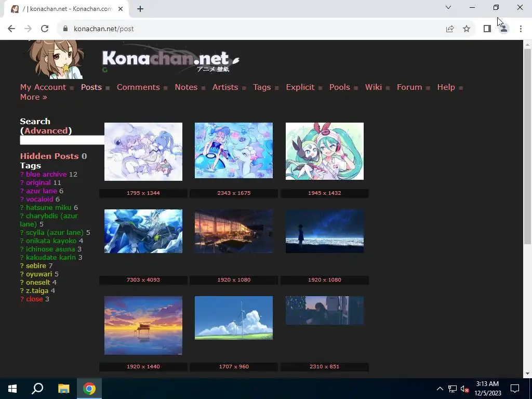Open the 1920 x 1440 piano sunset thumbnail

(143, 325)
